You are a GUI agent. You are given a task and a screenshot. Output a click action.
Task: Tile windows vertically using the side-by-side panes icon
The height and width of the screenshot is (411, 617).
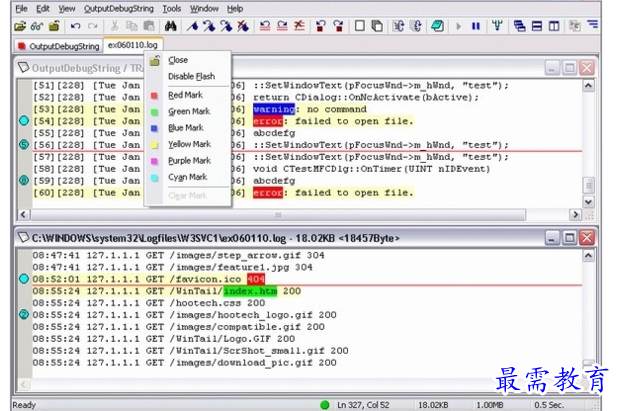pos(554,26)
